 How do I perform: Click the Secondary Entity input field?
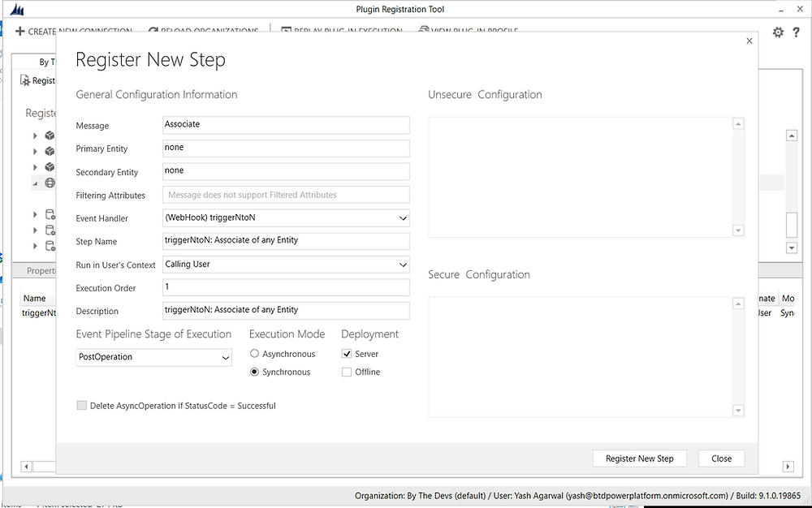coord(286,171)
